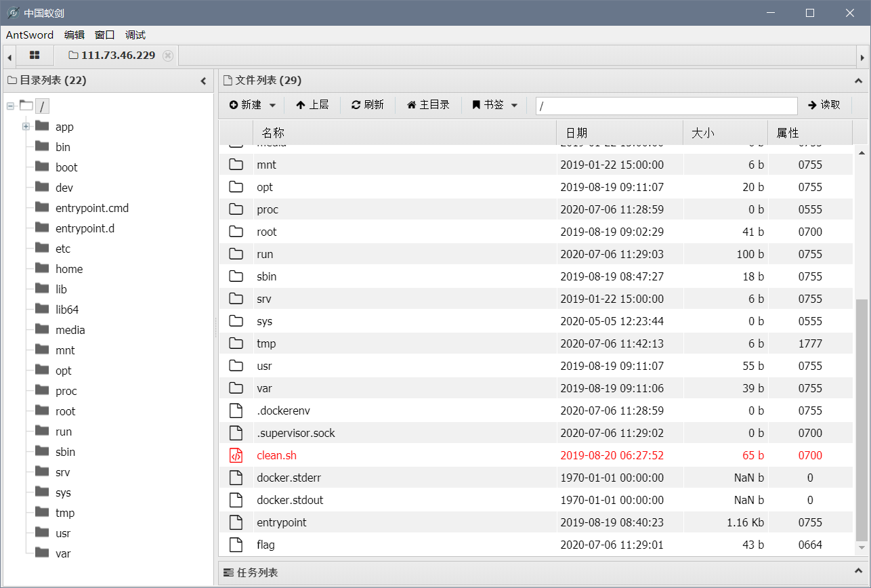Click the flag file icon

click(236, 545)
